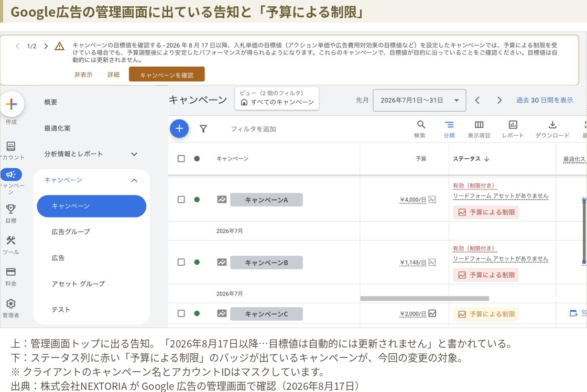The width and height of the screenshot is (587, 392).
Task: Check the キャンペーンC row checkbox
Action: tap(181, 313)
